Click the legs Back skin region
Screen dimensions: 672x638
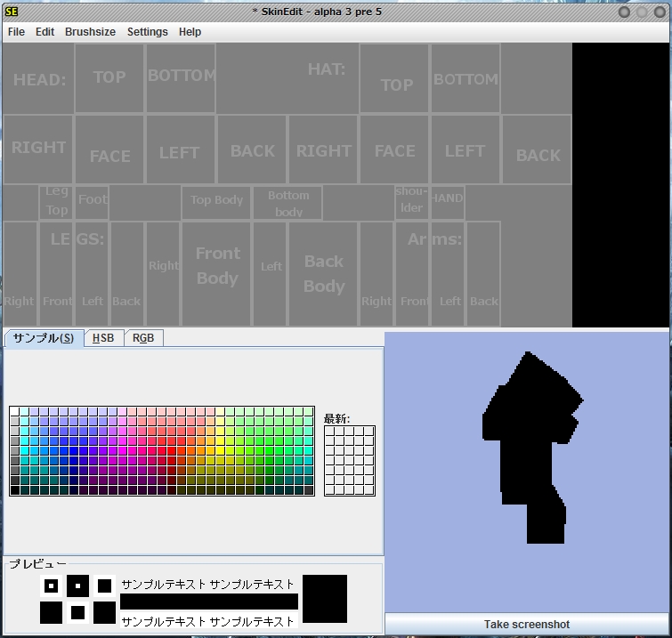127,274
